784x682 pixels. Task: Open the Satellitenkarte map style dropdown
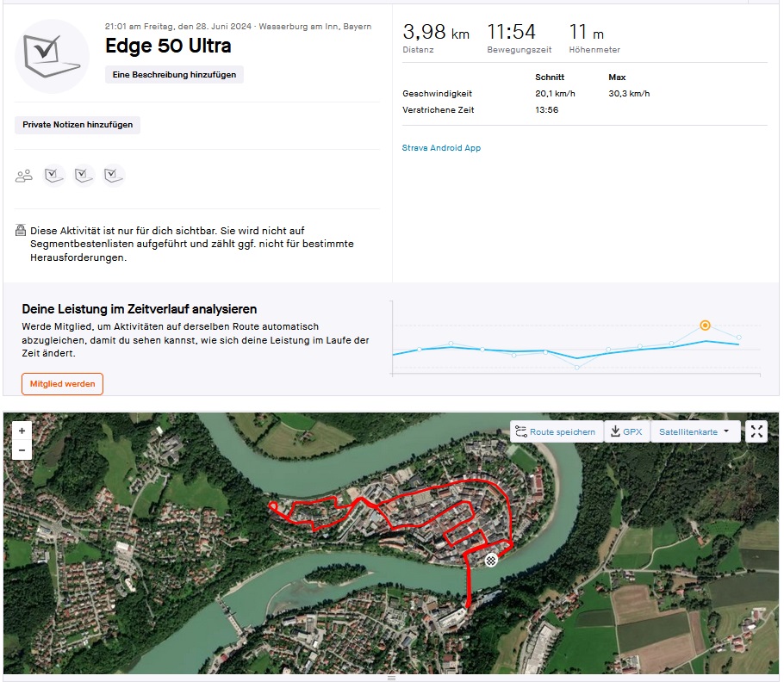point(694,431)
